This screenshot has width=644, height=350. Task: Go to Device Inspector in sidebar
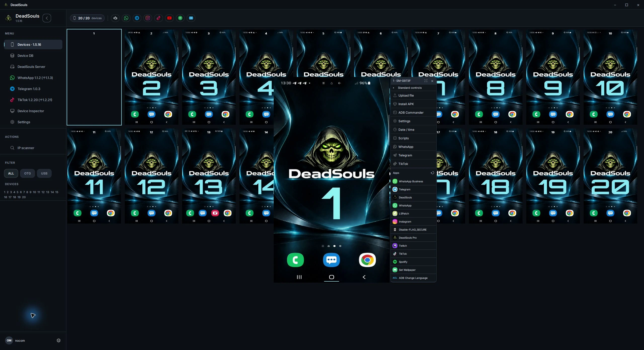(33, 111)
